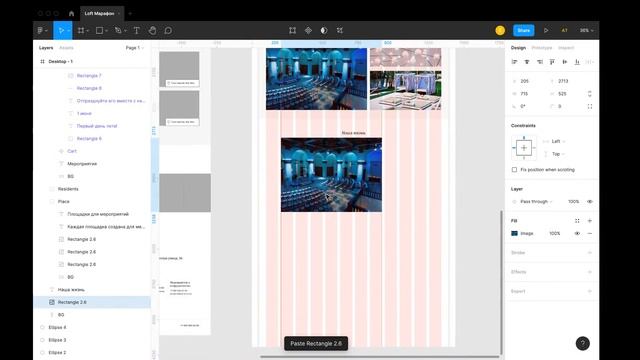The width and height of the screenshot is (640, 360).
Task: Click the Align bottom icon
Action: click(x=577, y=62)
